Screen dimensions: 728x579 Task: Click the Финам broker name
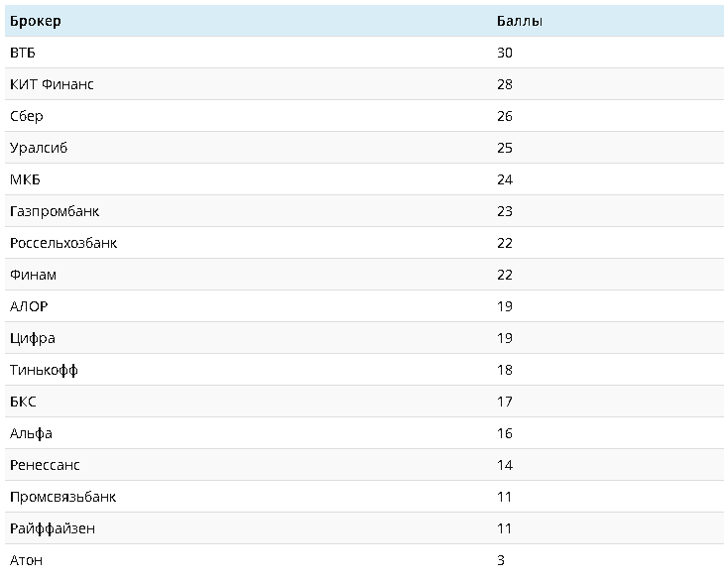coord(33,275)
